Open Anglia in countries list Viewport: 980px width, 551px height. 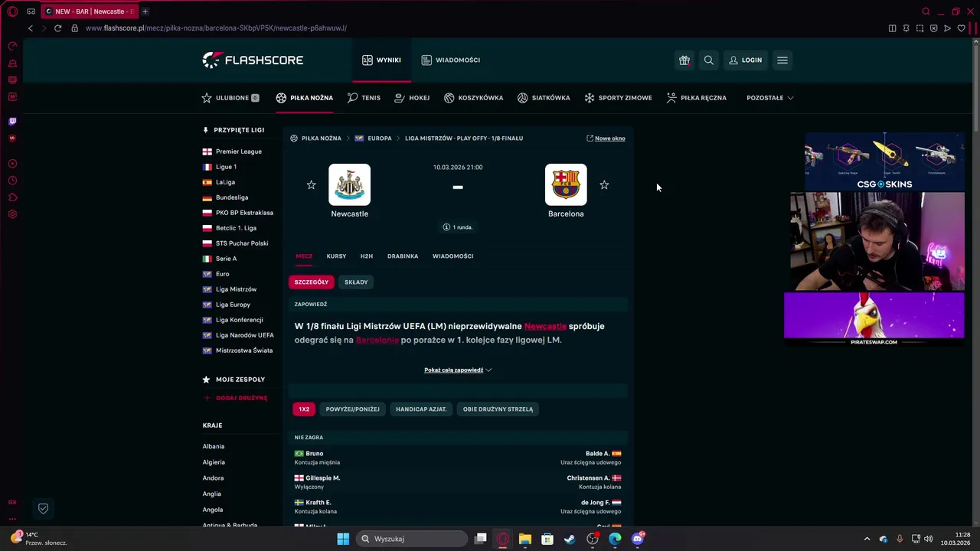212,494
